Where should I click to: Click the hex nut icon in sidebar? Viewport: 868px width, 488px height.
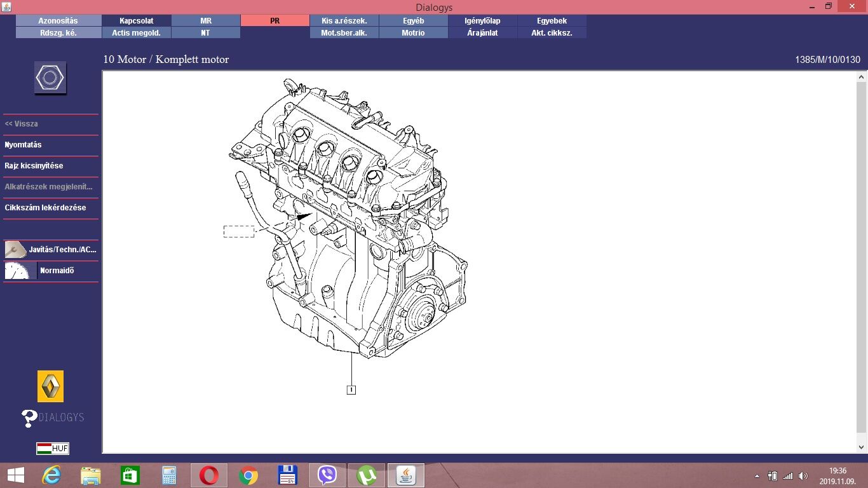point(50,79)
